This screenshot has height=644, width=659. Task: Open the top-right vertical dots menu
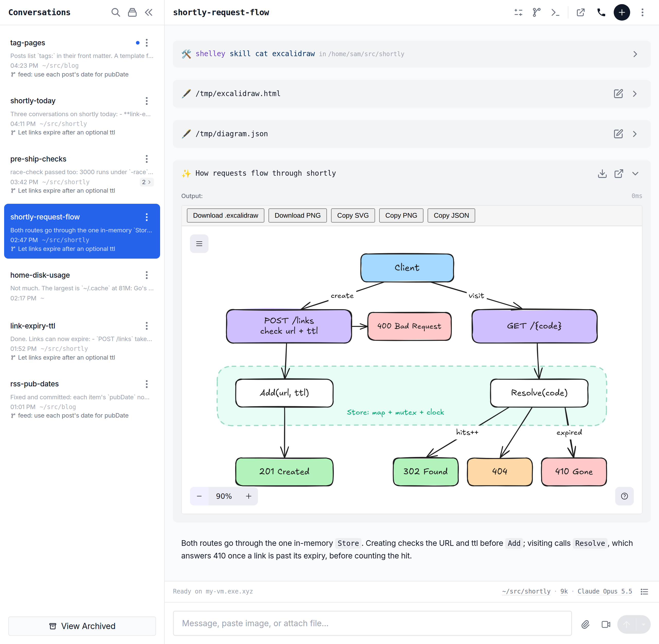coord(643,13)
